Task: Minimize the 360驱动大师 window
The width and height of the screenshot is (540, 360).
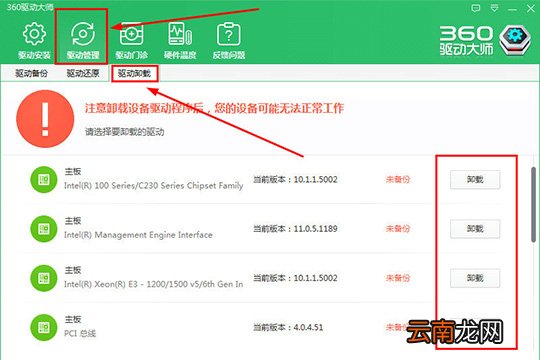Action: click(x=512, y=9)
